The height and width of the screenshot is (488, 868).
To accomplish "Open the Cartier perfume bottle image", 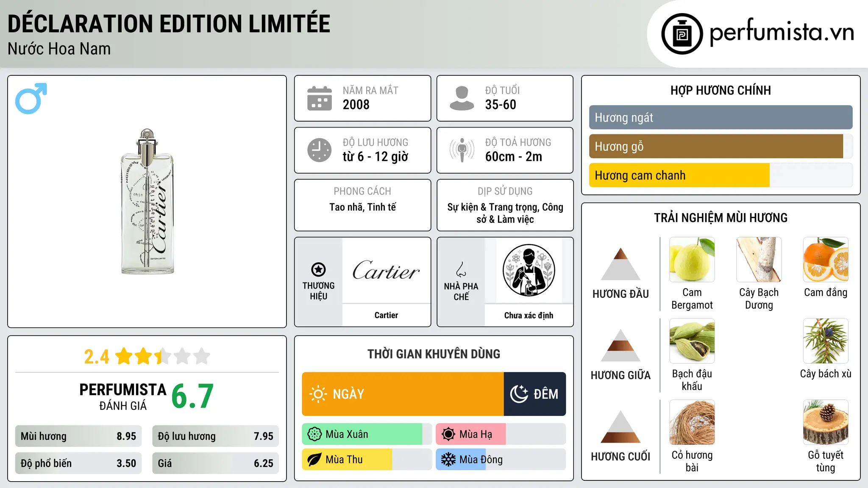I will (147, 202).
